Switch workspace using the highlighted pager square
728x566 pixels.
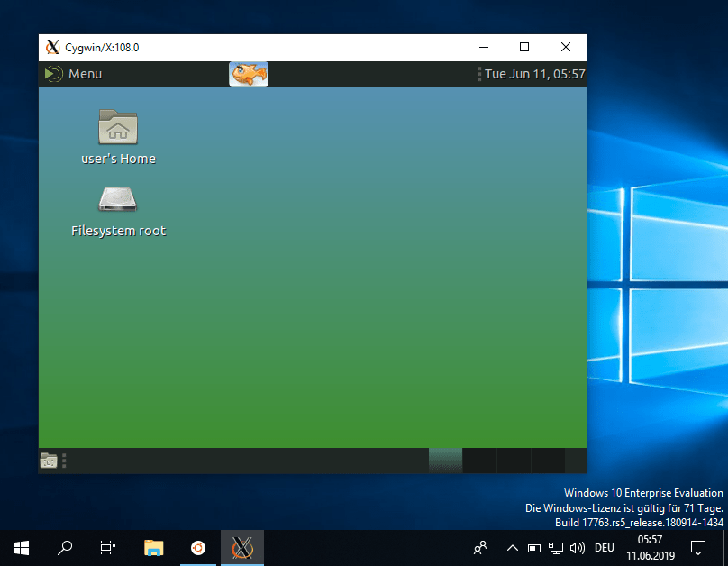pos(445,461)
